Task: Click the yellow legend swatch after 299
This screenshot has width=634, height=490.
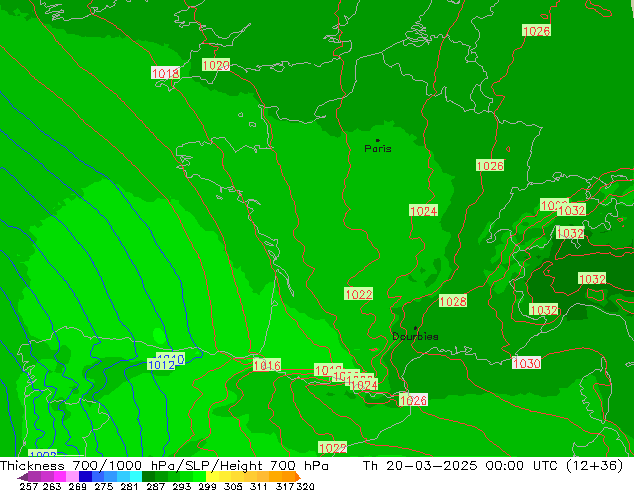Action: click(212, 477)
